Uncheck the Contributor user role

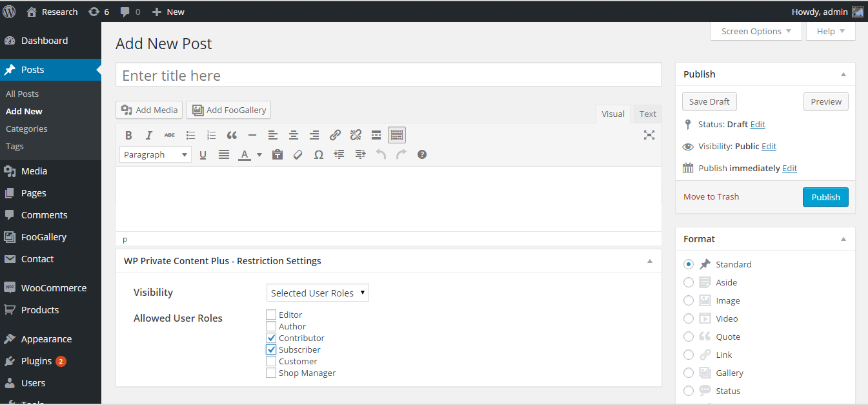[x=271, y=338]
